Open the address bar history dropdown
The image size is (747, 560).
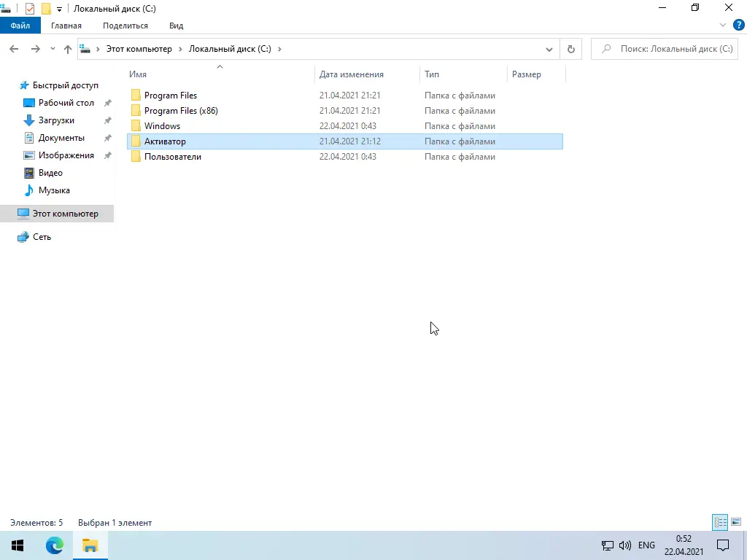pos(549,49)
